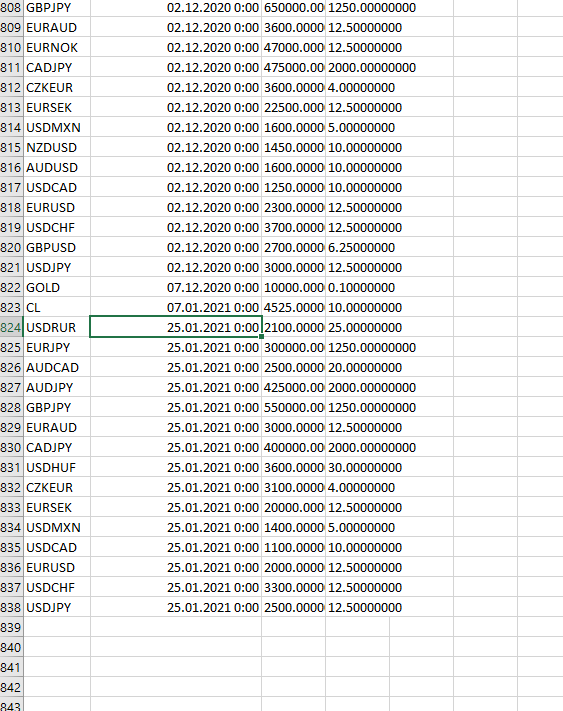This screenshot has height=711, width=563.
Task: Click the AUDUSD cell
Action: (57, 167)
